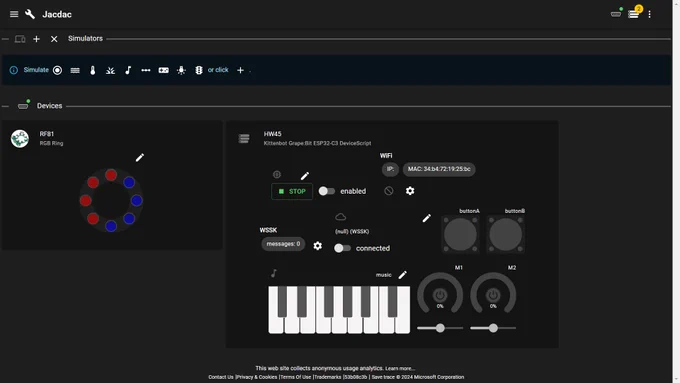Open the packet list with yellow badge
This screenshot has width=680, height=383.
[x=634, y=14]
